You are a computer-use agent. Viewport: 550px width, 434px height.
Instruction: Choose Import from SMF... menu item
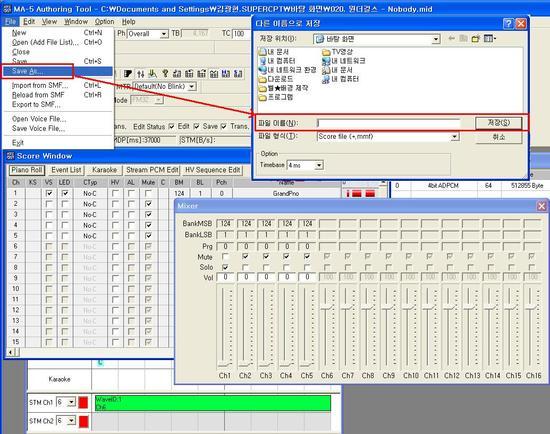click(58, 85)
